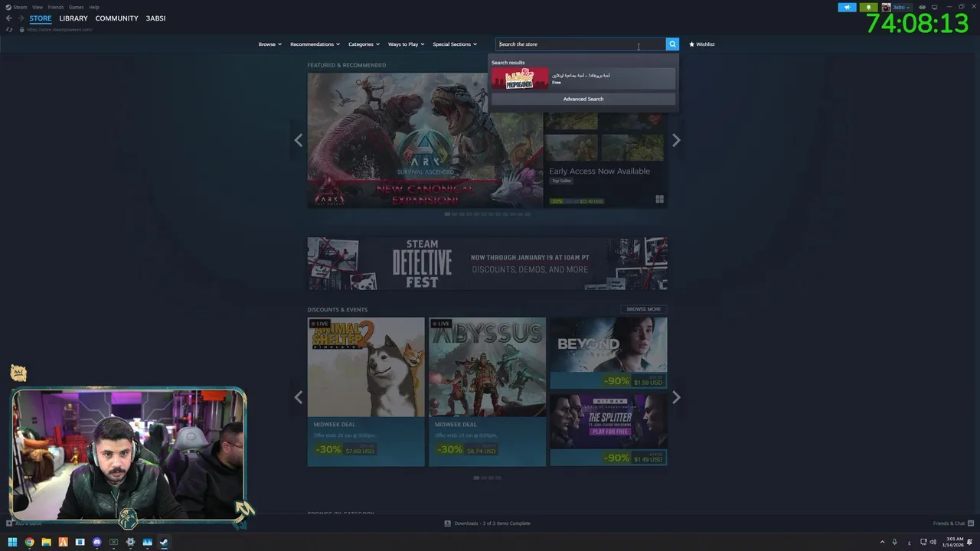Reload the store page
Image resolution: width=980 pixels, height=551 pixels.
9,30
